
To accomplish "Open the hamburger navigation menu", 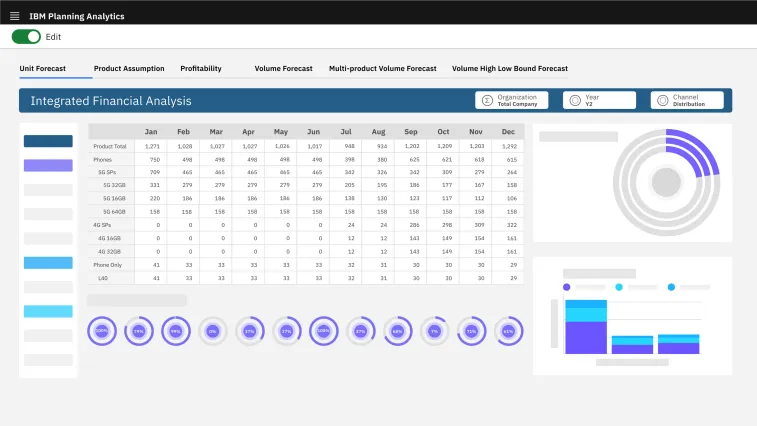I will (14, 17).
